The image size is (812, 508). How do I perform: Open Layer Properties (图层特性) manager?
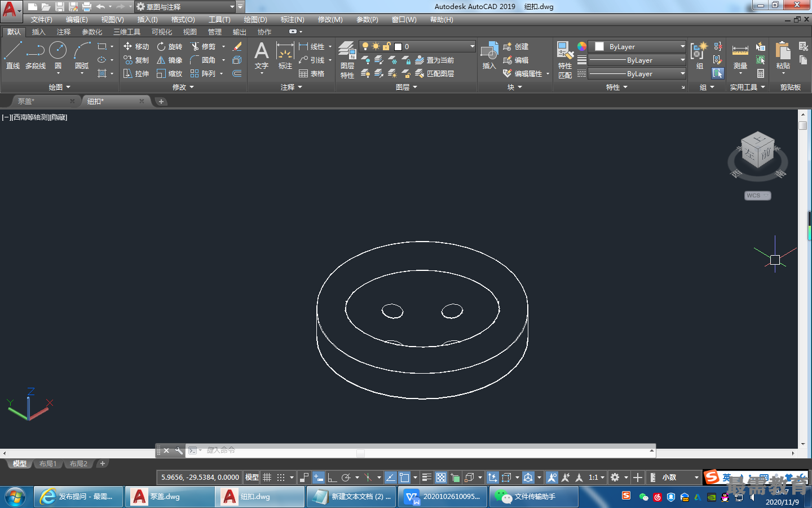coord(347,59)
